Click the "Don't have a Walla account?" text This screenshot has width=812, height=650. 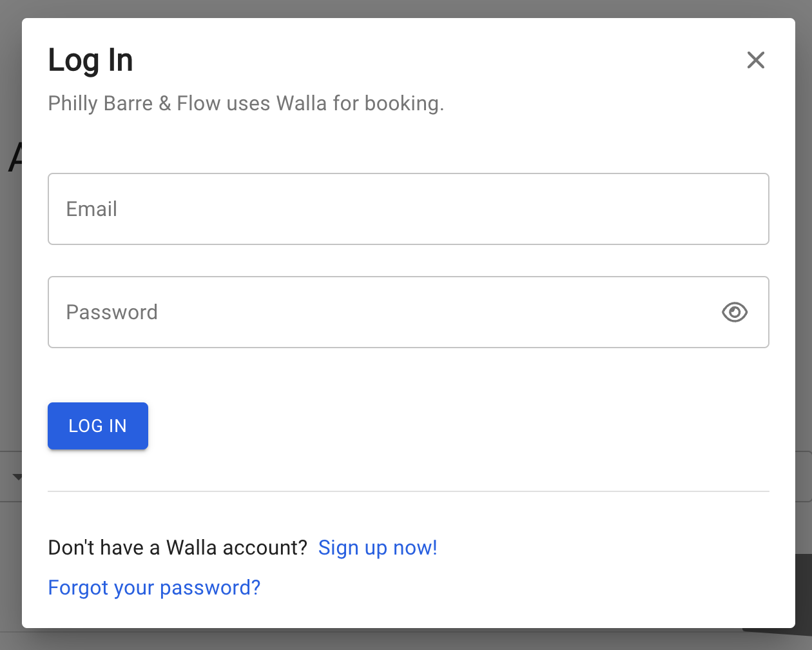178,547
